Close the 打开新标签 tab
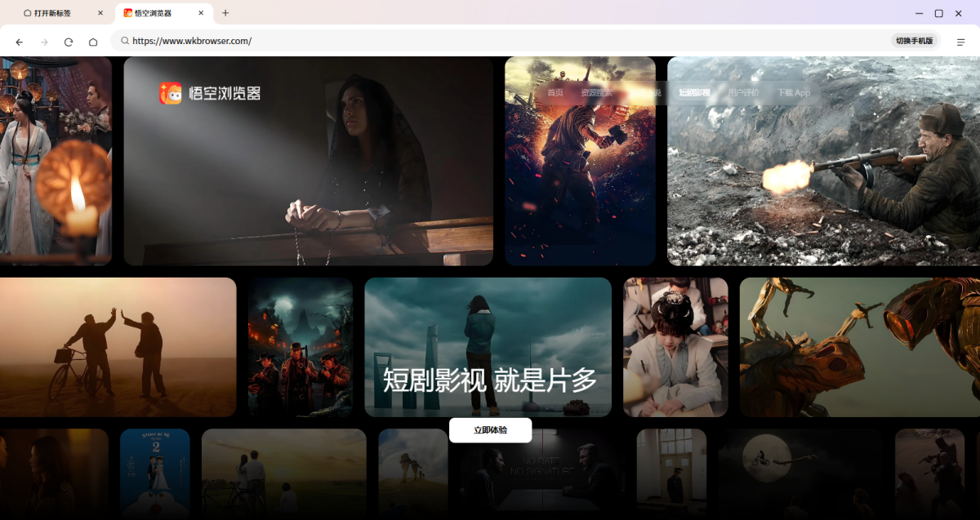This screenshot has height=520, width=980. [x=100, y=13]
